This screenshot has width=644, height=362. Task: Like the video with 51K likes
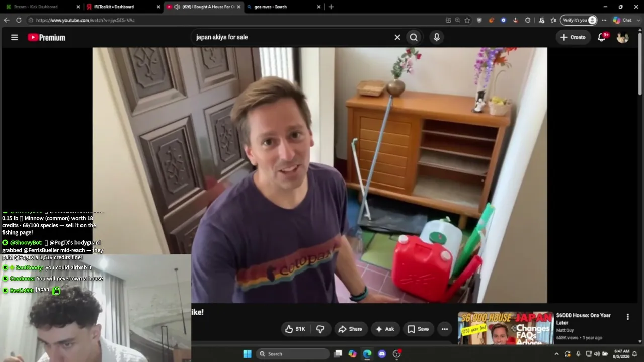pos(295,329)
